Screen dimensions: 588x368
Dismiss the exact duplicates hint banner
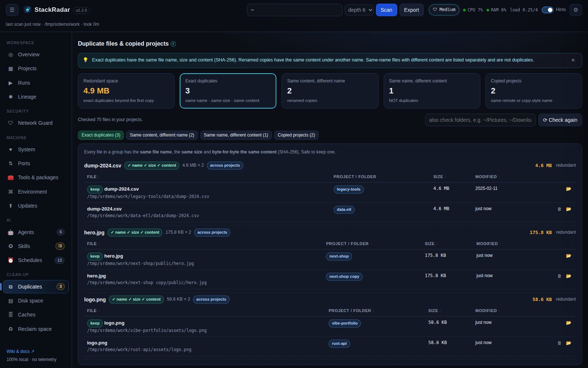(573, 60)
